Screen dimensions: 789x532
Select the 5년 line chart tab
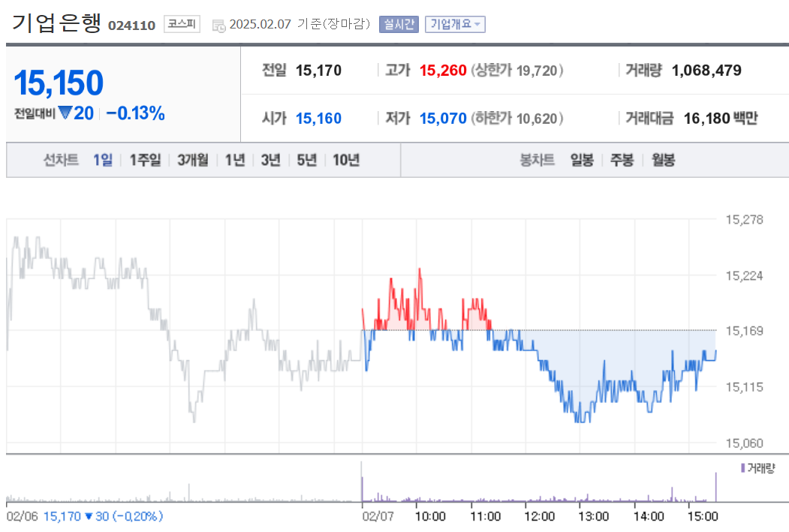pyautogui.click(x=306, y=160)
